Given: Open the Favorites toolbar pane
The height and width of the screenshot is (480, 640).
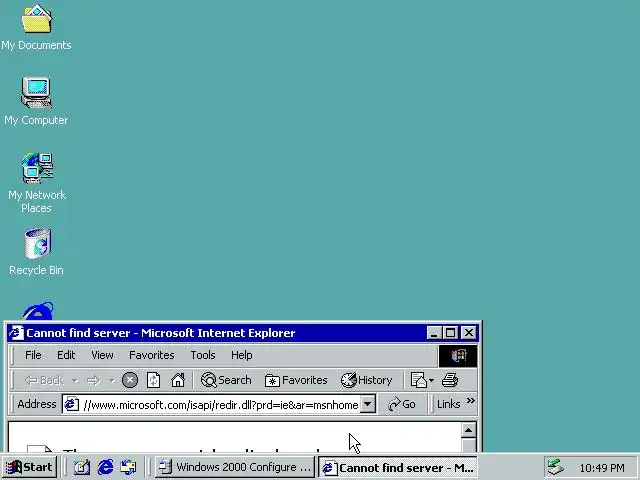Looking at the screenshot, I should pyautogui.click(x=296, y=380).
